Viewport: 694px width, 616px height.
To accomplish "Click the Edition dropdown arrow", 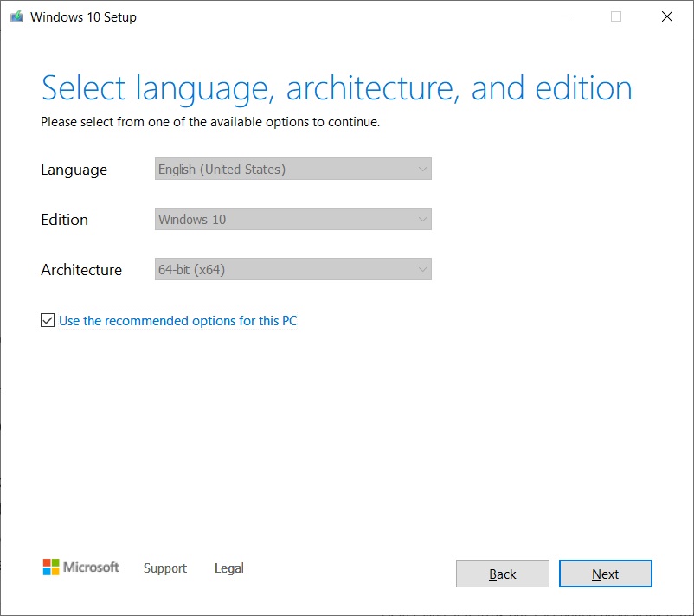I will pos(422,219).
